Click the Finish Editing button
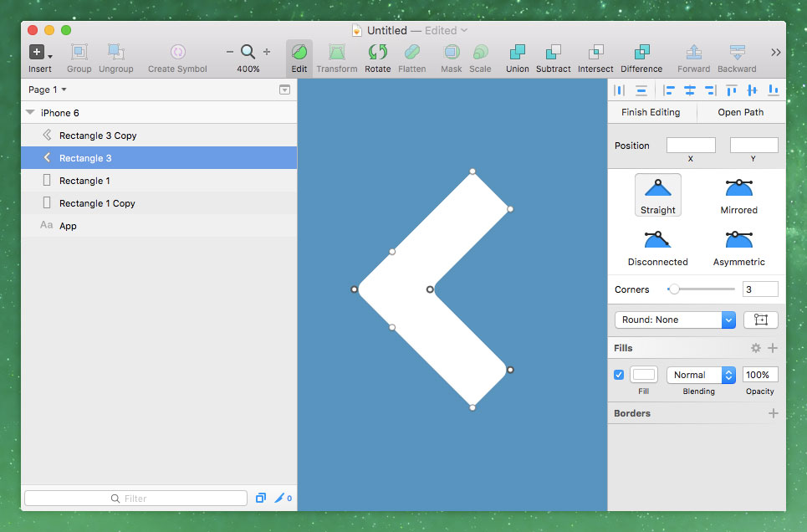The image size is (807, 532). (x=651, y=112)
